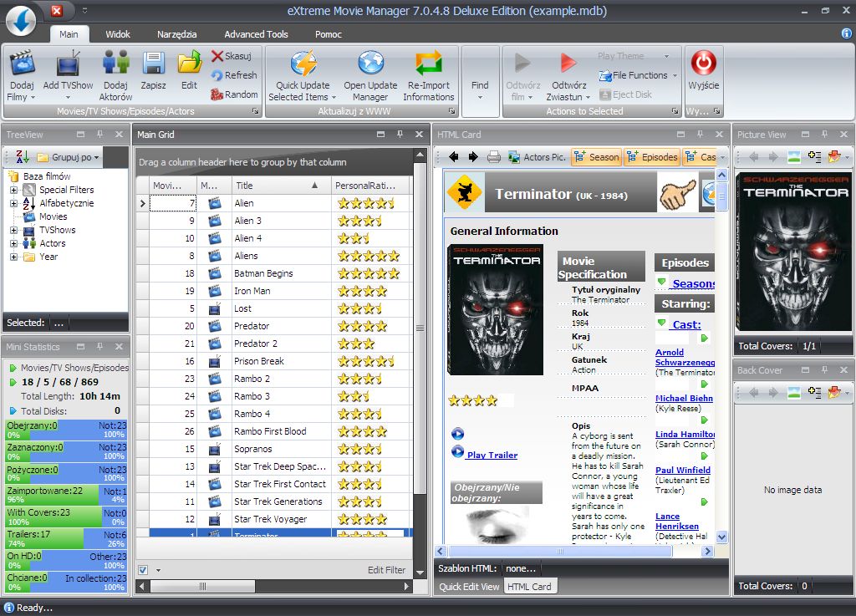Open Linda Hamilton actor link
This screenshot has height=616, width=856.
pos(685,435)
